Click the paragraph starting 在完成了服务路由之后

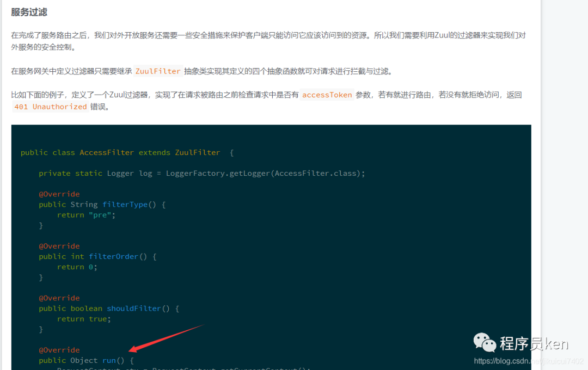(268, 41)
